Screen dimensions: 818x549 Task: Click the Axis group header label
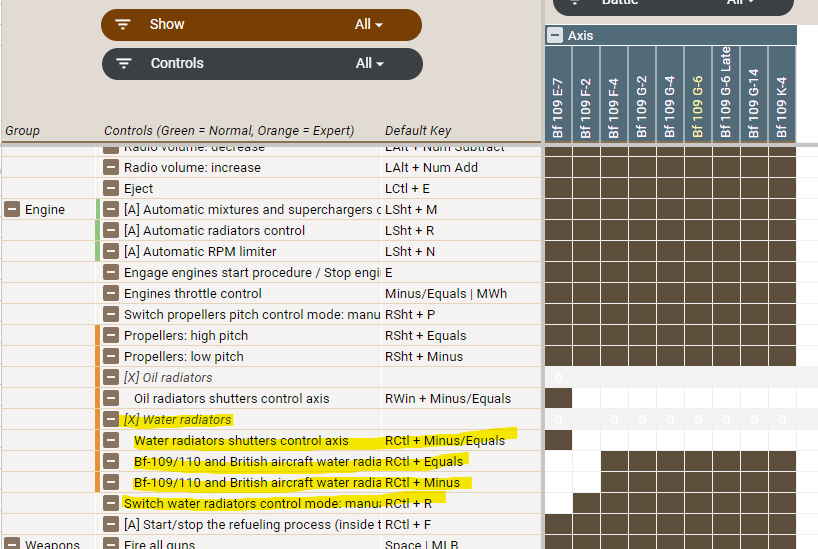click(x=580, y=35)
